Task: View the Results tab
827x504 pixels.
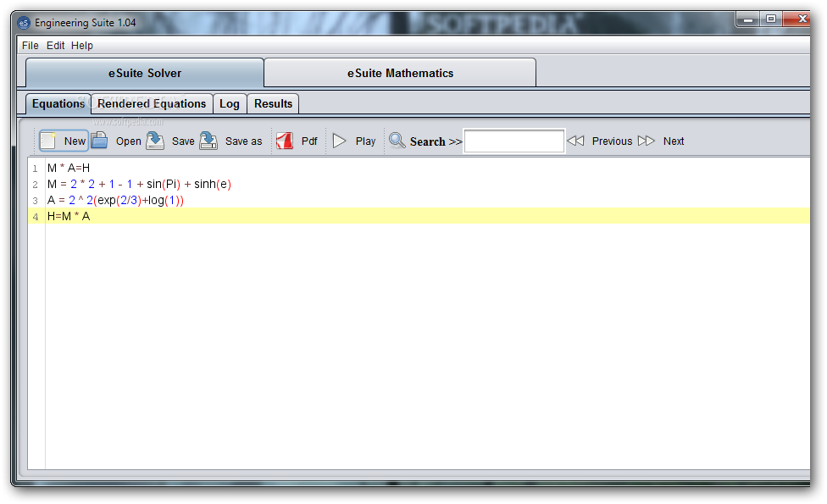Action: point(273,104)
